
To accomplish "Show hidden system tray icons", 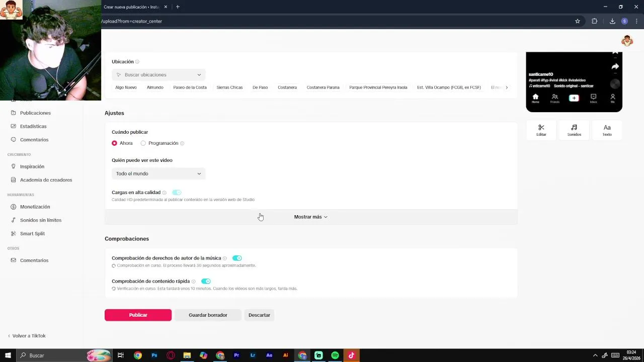I will pyautogui.click(x=595, y=355).
